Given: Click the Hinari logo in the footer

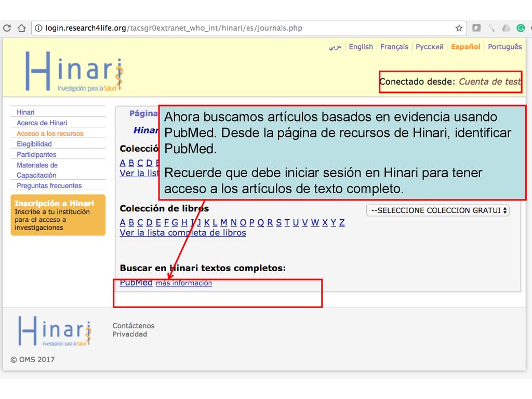Looking at the screenshot, I should click(55, 331).
